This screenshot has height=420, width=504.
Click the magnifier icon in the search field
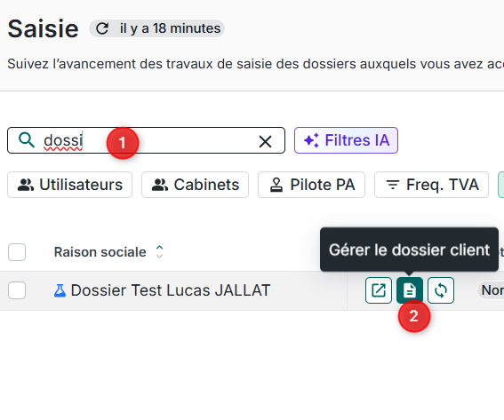(x=27, y=140)
